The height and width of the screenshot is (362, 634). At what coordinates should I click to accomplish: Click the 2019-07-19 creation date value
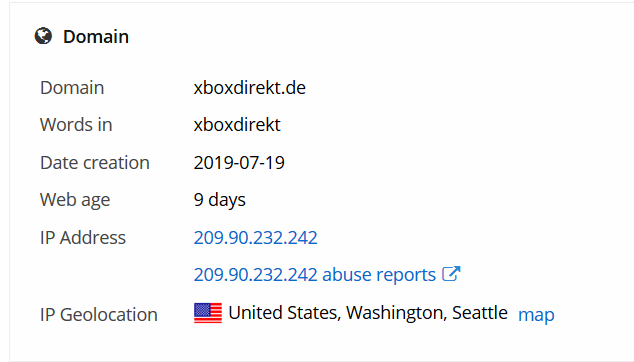[239, 163]
